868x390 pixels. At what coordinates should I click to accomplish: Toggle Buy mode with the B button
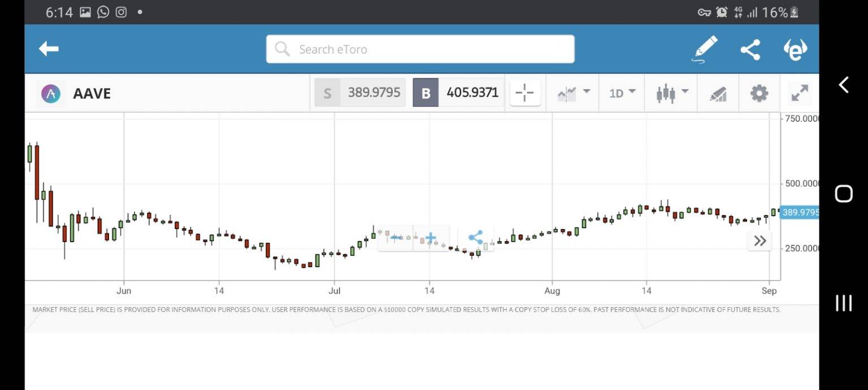(425, 92)
